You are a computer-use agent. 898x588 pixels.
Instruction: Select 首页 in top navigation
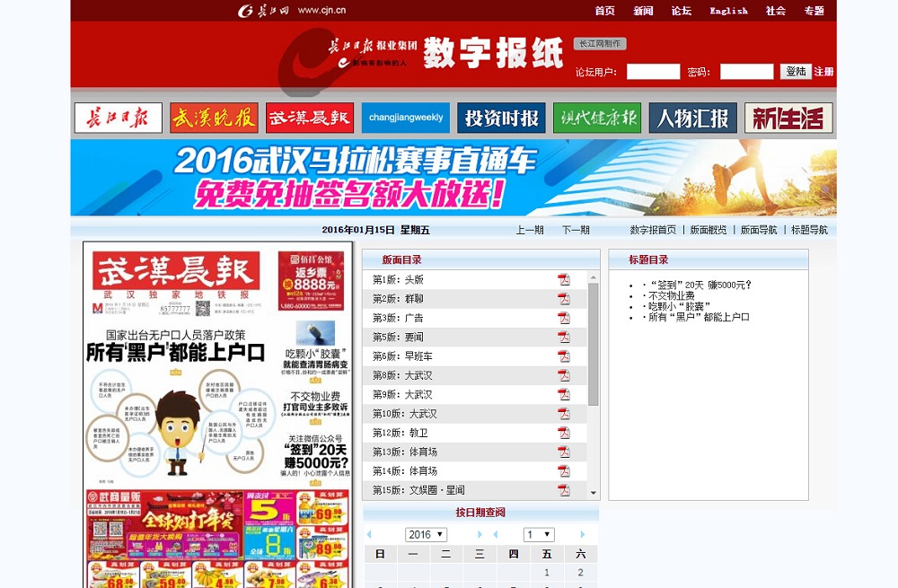pos(604,11)
